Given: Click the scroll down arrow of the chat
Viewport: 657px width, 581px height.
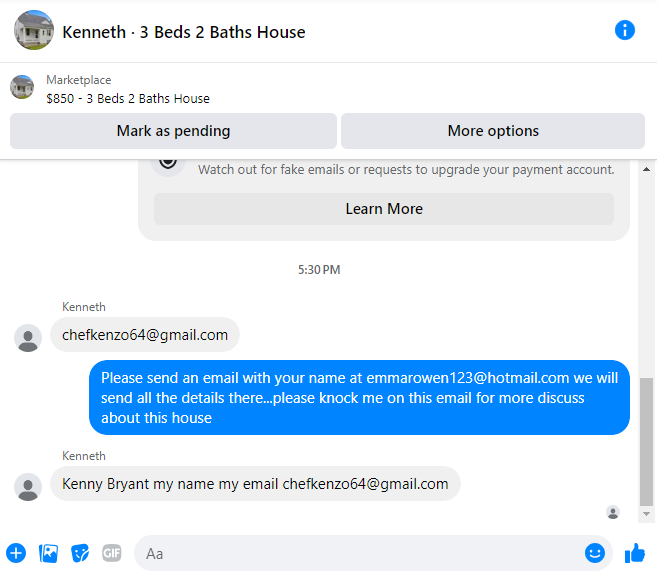Looking at the screenshot, I should pos(646,514).
